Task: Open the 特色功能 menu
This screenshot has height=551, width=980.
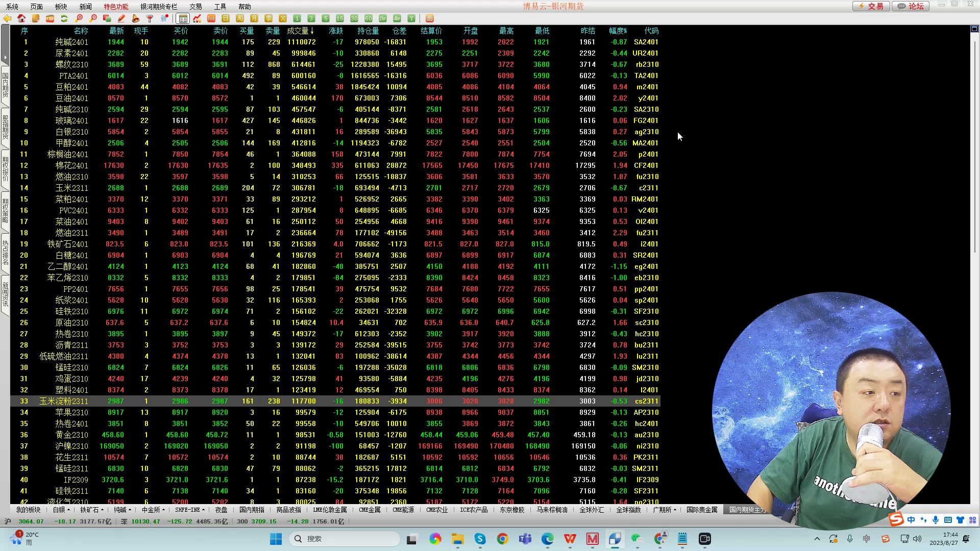Action: click(116, 7)
